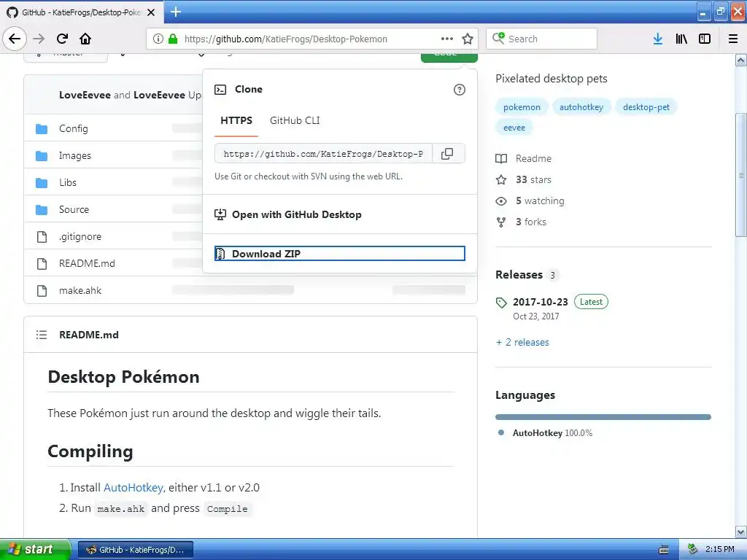Click the GitHub taskbar window button

(135, 550)
